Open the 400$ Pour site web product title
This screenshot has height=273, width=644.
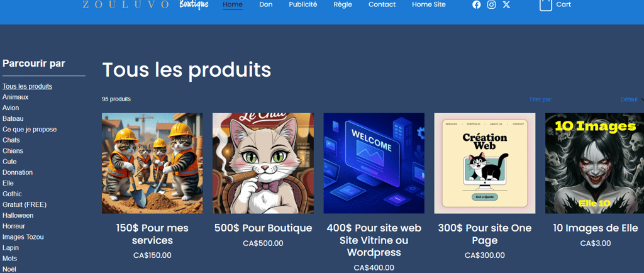374,240
